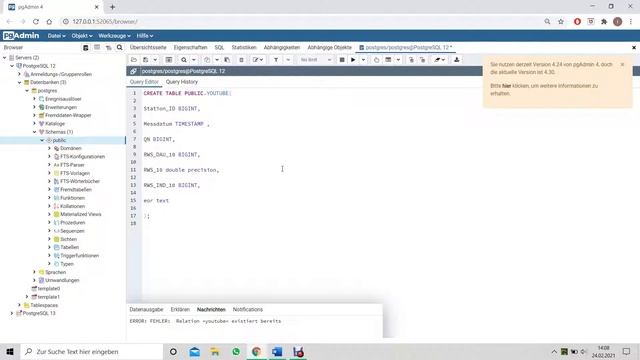Viewport: 640px width, 360px height.
Task: Click the Download as CSV icon
Action: (456, 60)
